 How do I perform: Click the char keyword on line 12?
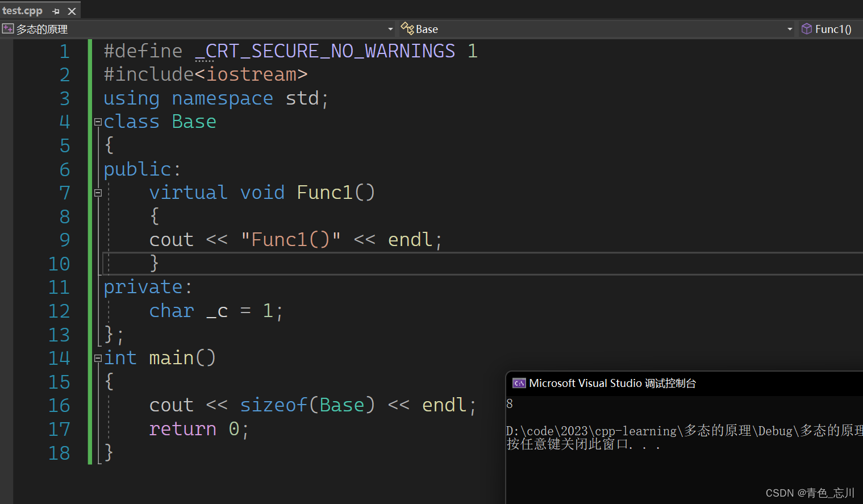pyautogui.click(x=172, y=311)
